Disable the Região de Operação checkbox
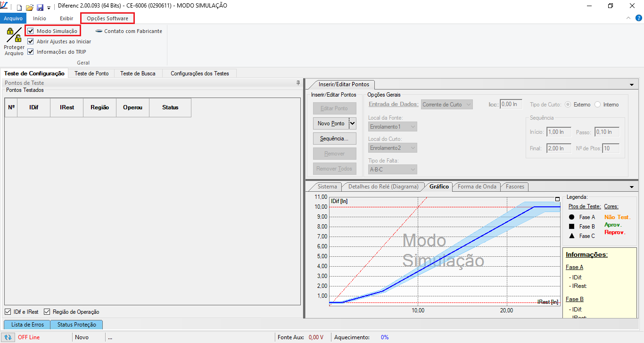The height and width of the screenshot is (343, 644). 47,312
